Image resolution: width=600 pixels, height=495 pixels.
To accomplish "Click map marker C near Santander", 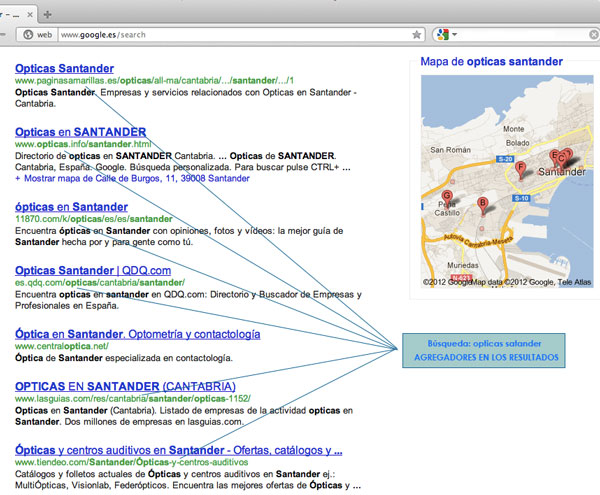I will click(561, 159).
